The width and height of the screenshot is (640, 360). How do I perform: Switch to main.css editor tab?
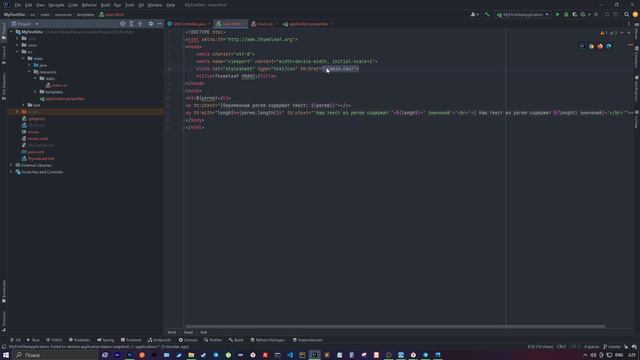[264, 24]
